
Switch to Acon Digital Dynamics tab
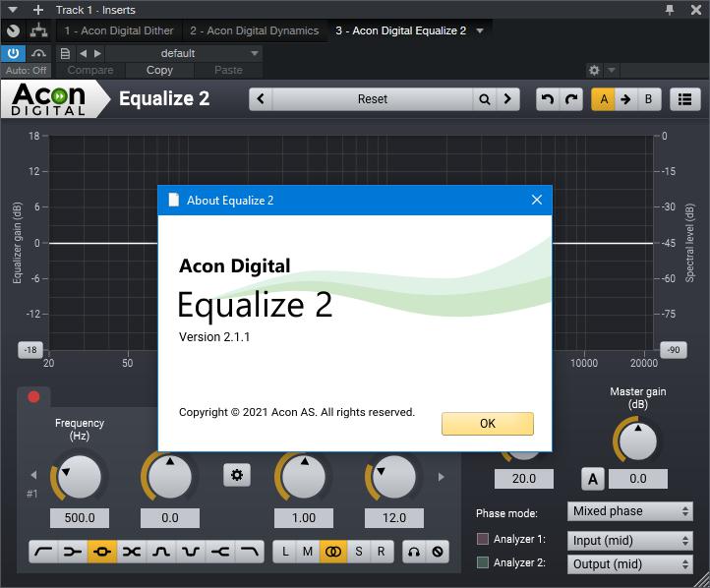click(x=255, y=30)
